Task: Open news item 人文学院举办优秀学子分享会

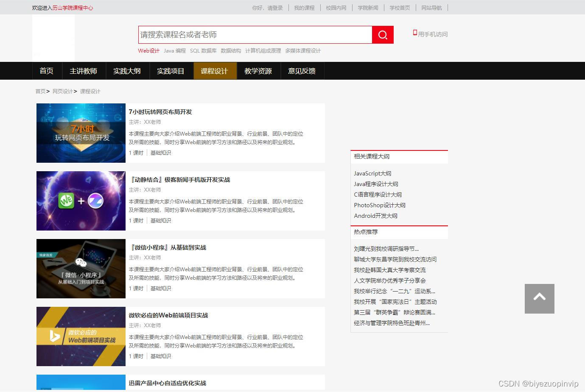Action: [390, 281]
